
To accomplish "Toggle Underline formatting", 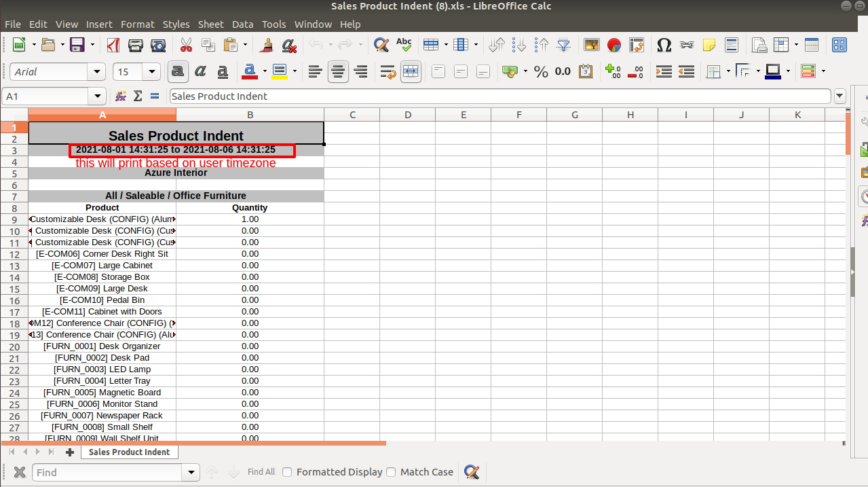I will [x=223, y=71].
